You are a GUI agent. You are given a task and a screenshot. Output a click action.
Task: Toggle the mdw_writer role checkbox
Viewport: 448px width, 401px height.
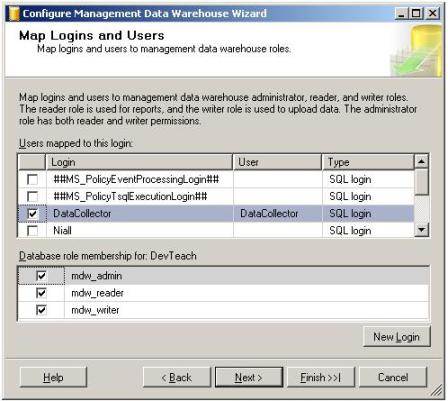41,310
